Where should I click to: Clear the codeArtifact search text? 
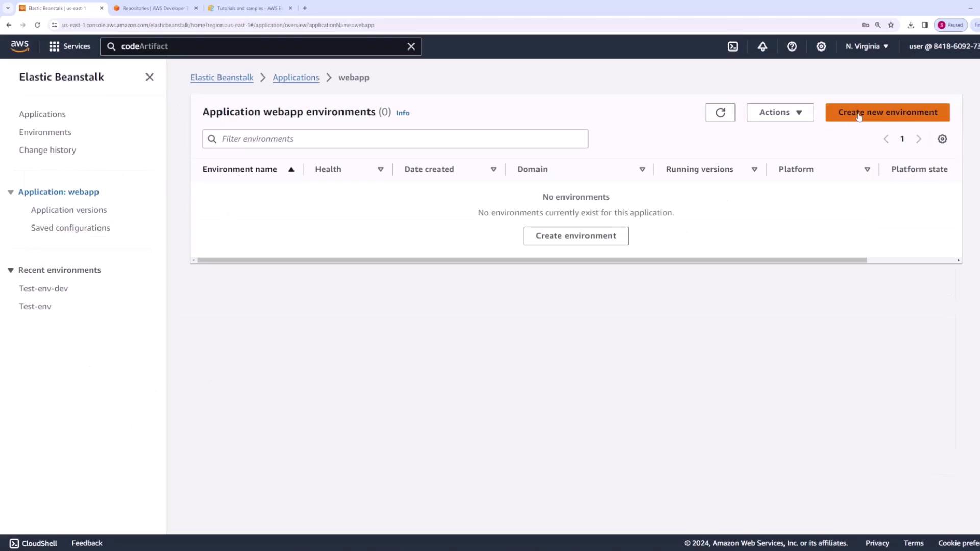click(411, 46)
